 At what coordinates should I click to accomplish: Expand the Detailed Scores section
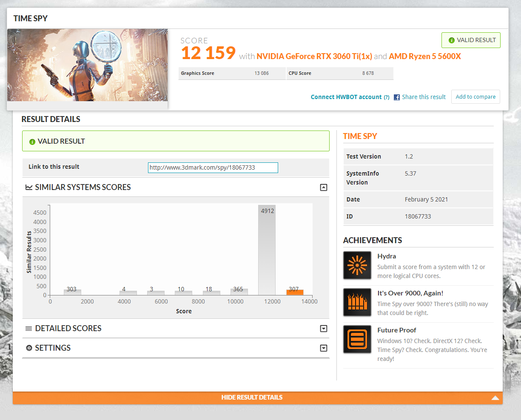[x=324, y=329]
